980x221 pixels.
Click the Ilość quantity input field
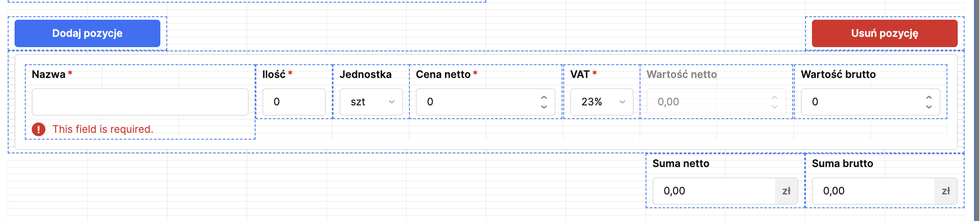pyautogui.click(x=294, y=102)
